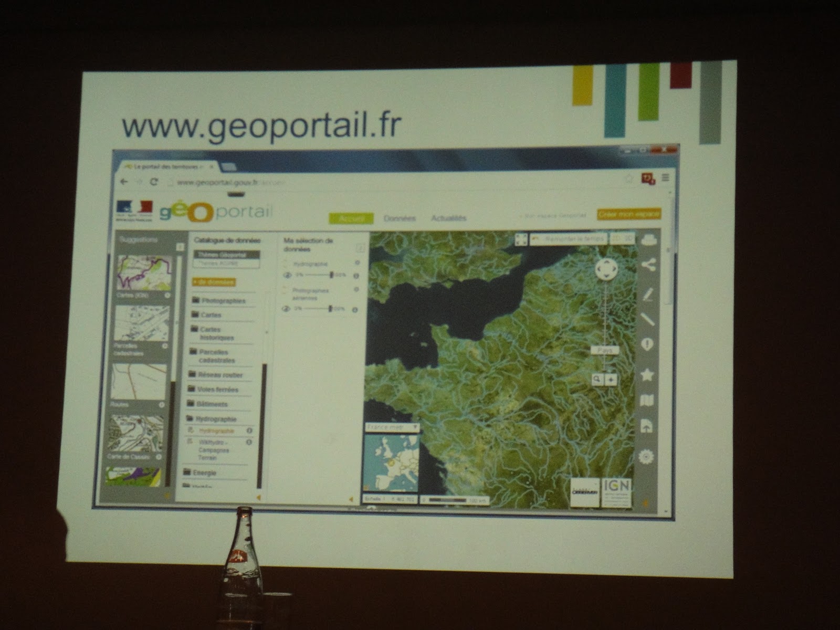
Task: Click Créer mon espace button
Action: click(x=628, y=214)
